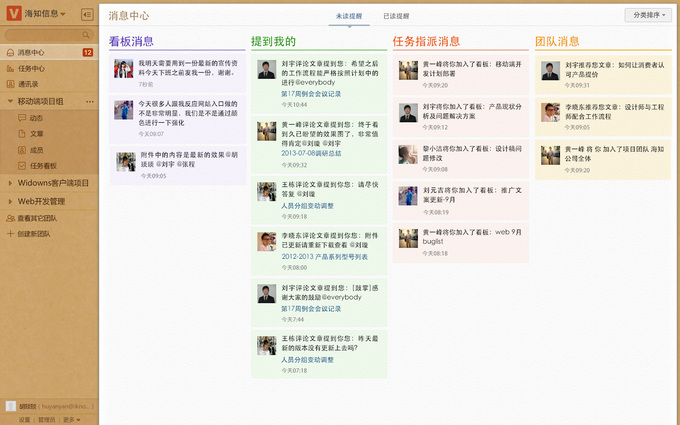Screen dimensions: 680x425
Task: Click the 看板消息 column heading
Action: tap(131, 41)
